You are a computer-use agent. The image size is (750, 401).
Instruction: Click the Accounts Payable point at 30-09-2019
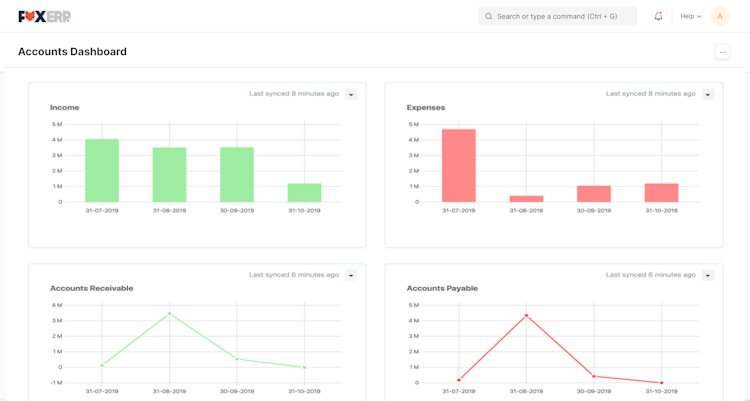594,376
